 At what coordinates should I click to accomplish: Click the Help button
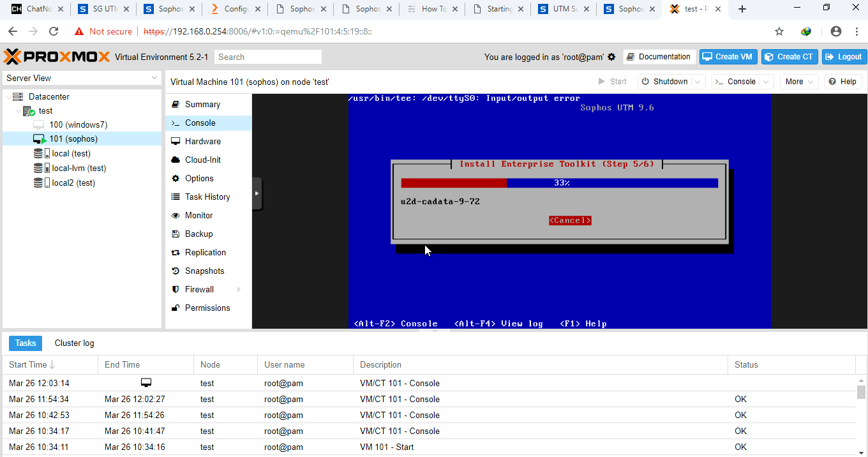click(x=843, y=82)
